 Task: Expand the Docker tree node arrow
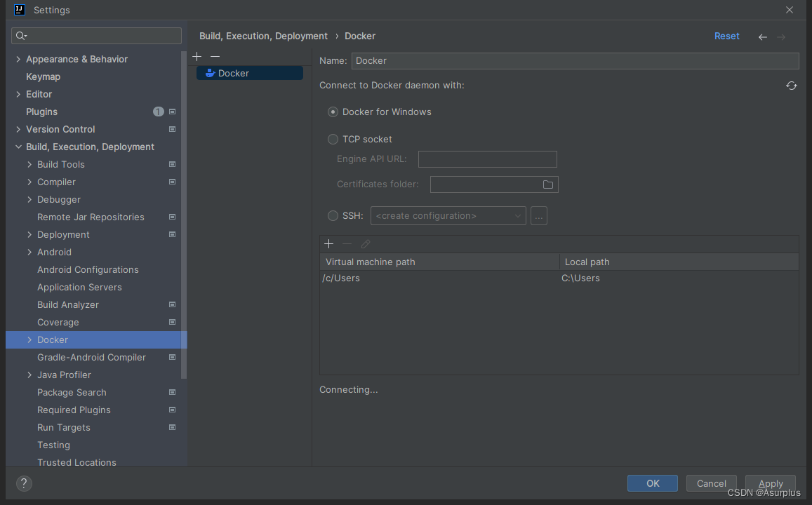click(29, 340)
